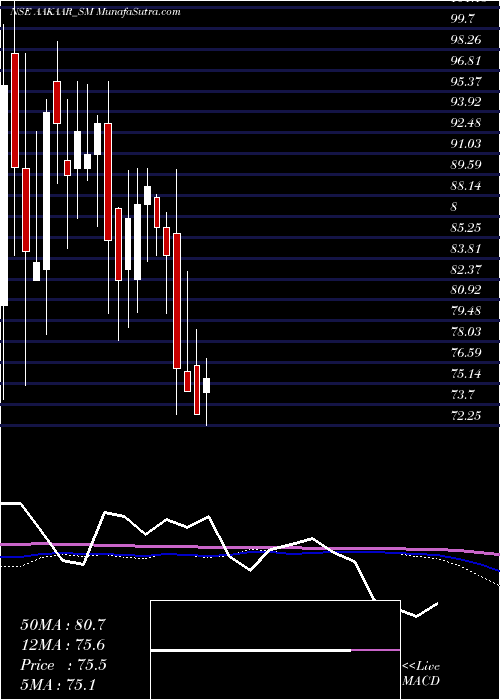
Task: Select the 89.59 price axis label
Action: [x=466, y=165]
